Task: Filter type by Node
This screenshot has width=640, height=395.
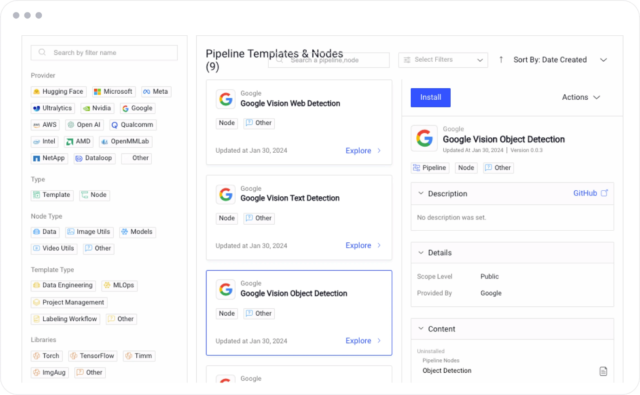Action: coord(94,195)
